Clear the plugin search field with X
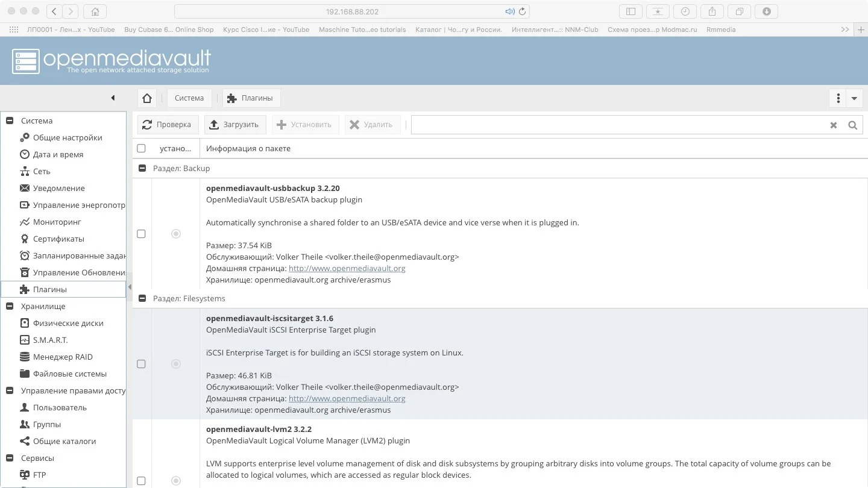This screenshot has width=868, height=488. (833, 125)
